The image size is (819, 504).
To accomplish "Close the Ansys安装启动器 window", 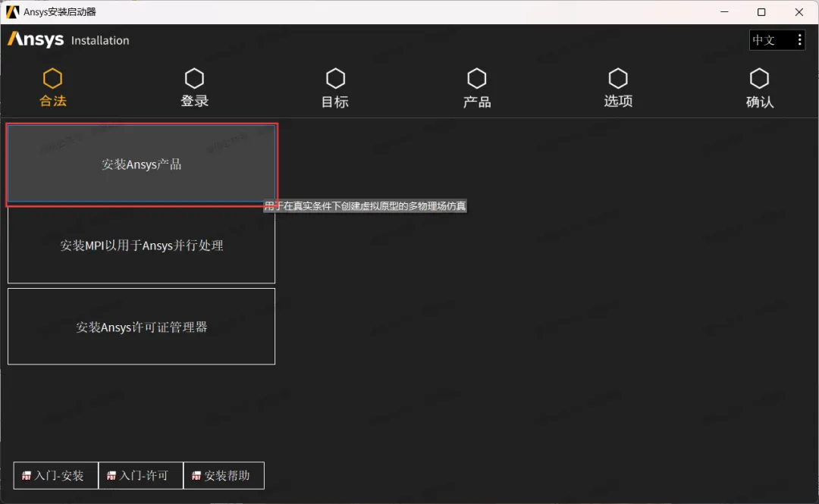I will tap(799, 11).
